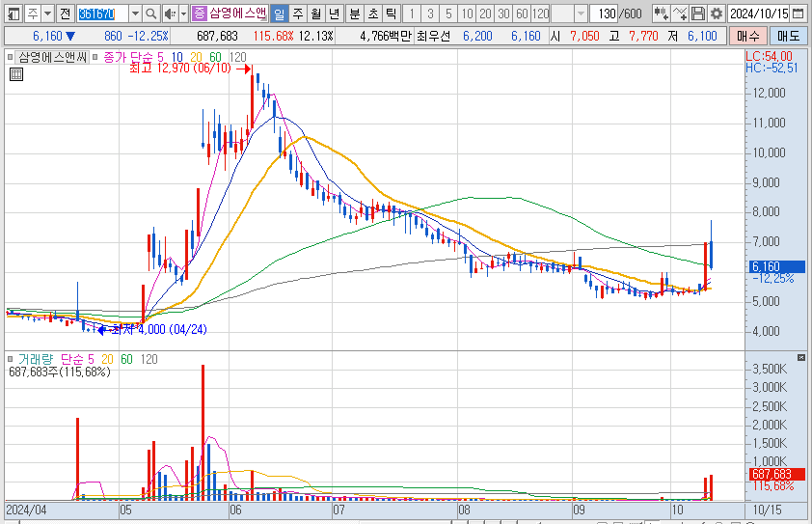Click current price 6,160 in quote bar
Image resolution: width=812 pixels, height=524 pixels.
point(47,37)
